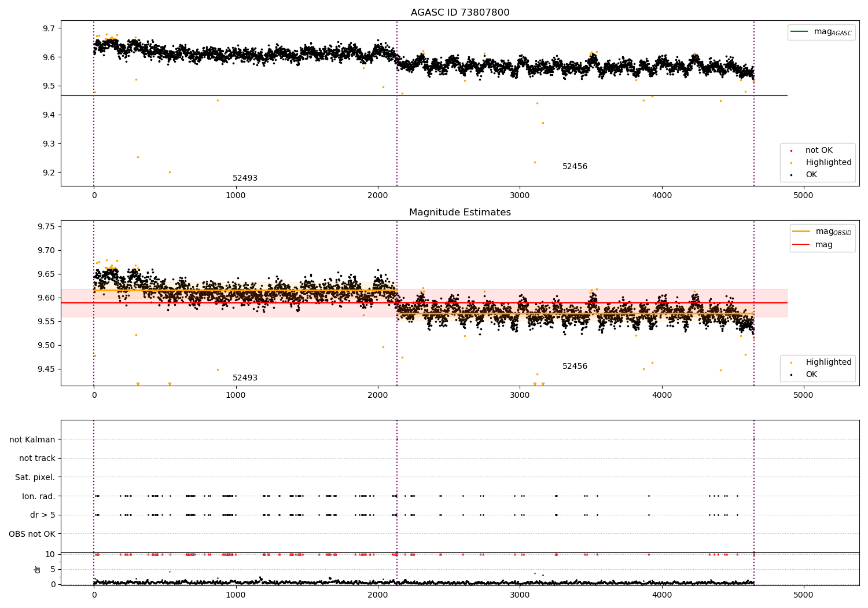Click the green mag AGASC legend line
Viewport: 868px width, 608px height.
coord(800,32)
